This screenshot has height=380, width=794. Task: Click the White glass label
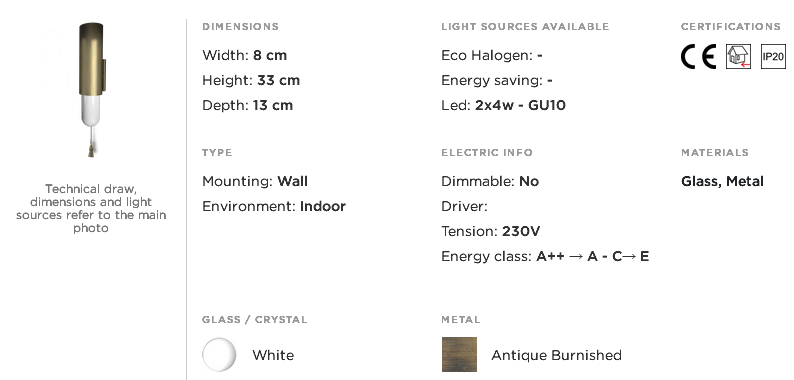pyautogui.click(x=273, y=355)
